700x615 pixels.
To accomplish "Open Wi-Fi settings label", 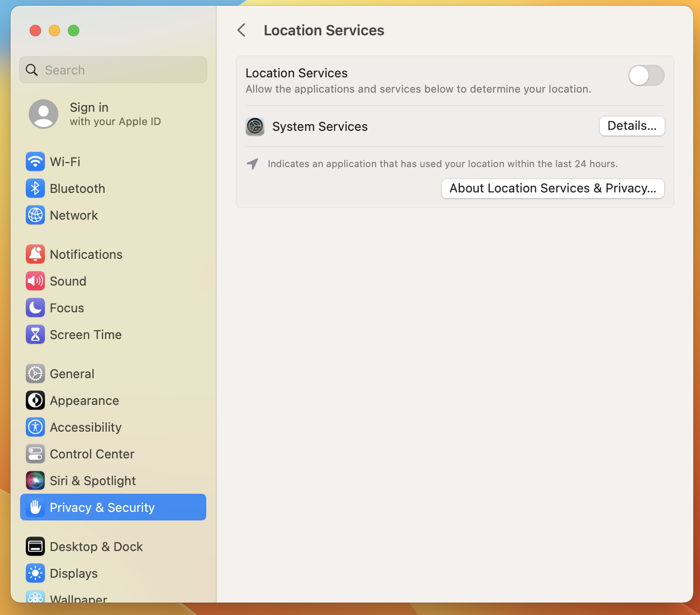I will tap(65, 162).
